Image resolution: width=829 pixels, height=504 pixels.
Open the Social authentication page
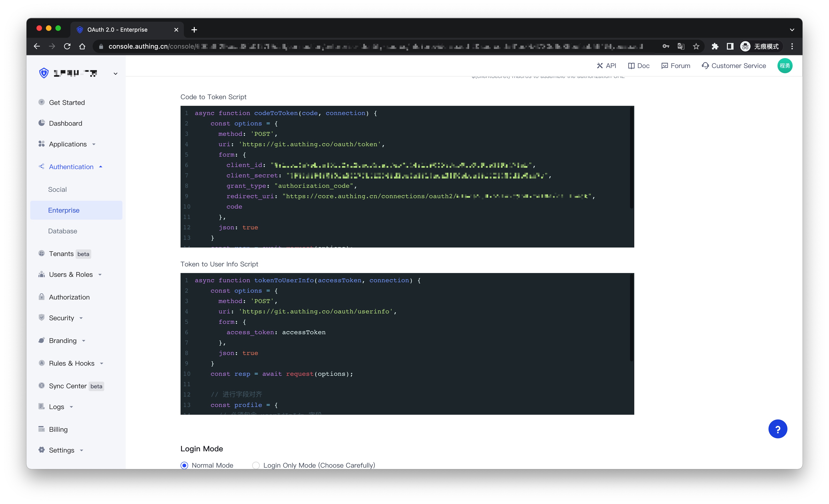pos(57,189)
